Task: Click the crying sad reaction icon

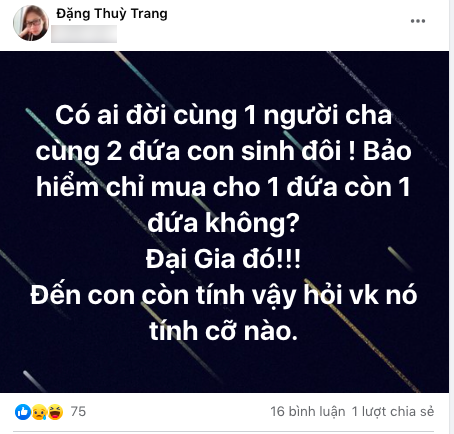Action: 39,412
